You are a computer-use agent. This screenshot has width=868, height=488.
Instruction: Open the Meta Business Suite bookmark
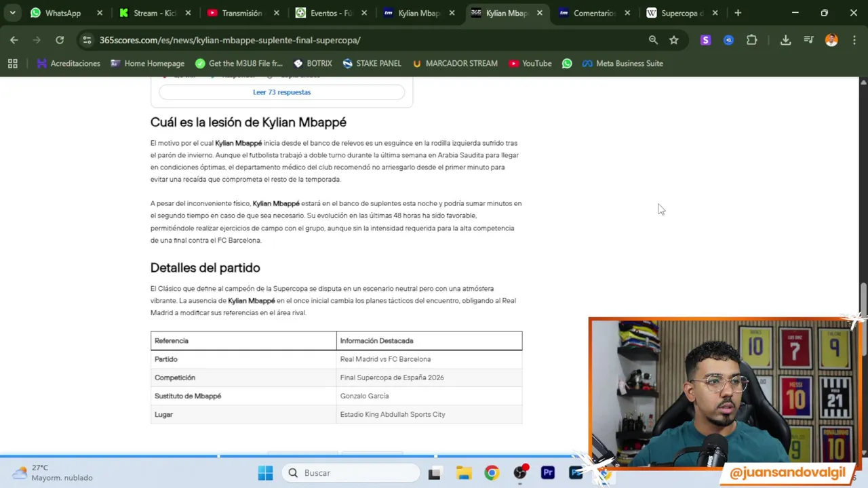(623, 63)
